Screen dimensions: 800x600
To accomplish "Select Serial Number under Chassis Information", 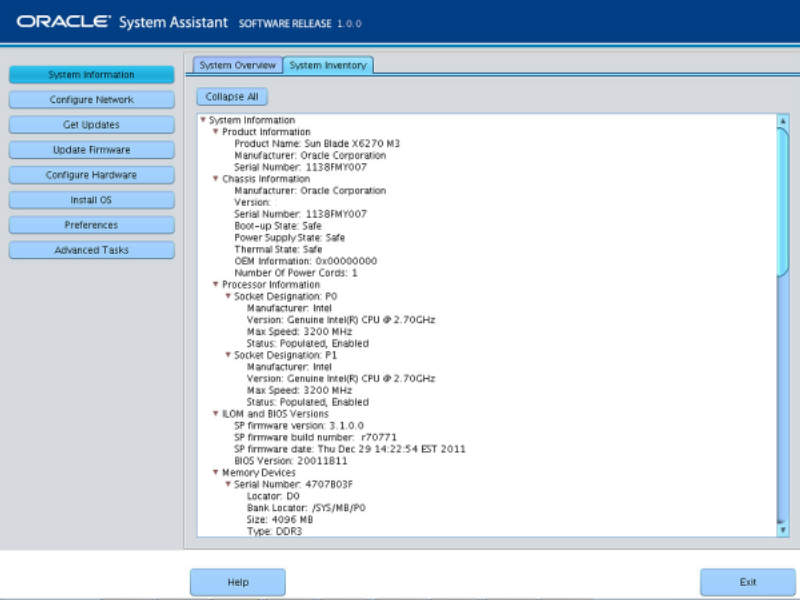I will (x=300, y=214).
